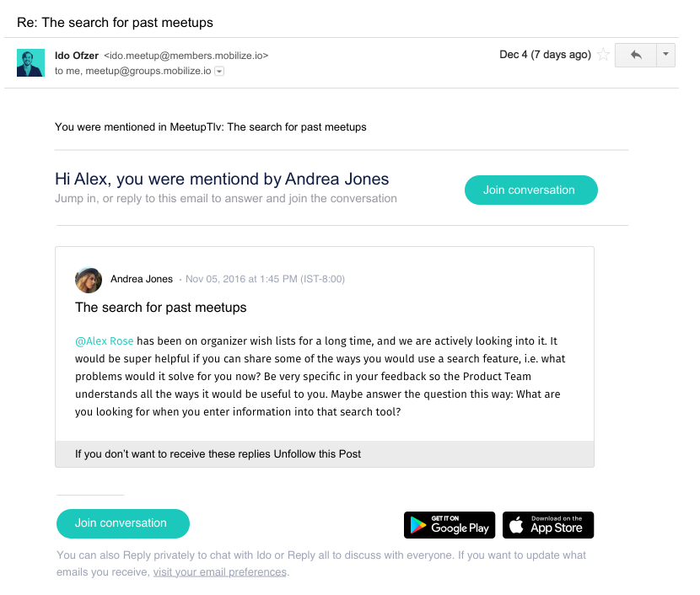The image size is (700, 595).
Task: Star this email from Ido Ofzer
Action: pyautogui.click(x=603, y=55)
